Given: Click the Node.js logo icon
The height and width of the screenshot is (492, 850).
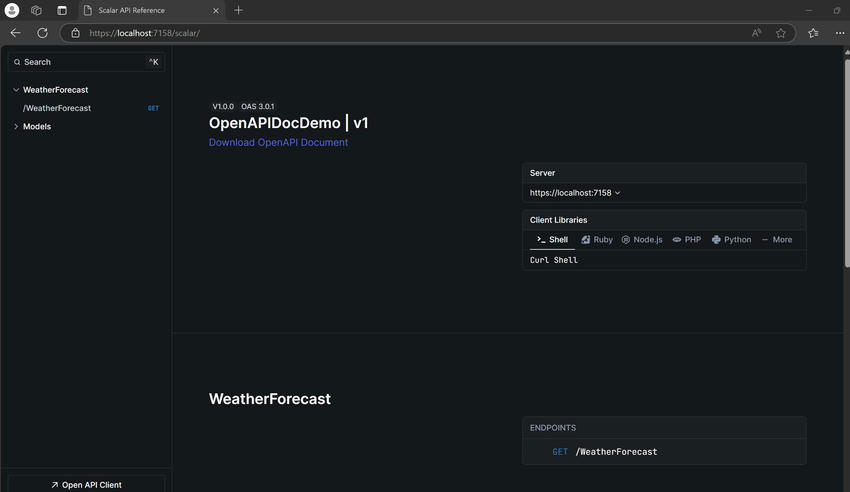Looking at the screenshot, I should [x=626, y=239].
